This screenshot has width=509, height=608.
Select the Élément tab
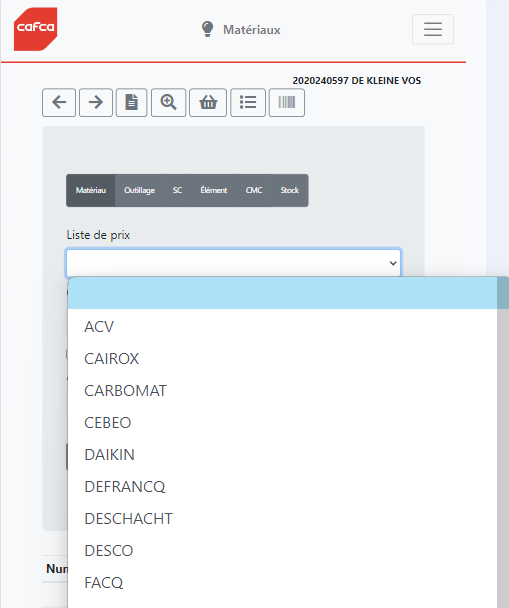[x=214, y=190]
